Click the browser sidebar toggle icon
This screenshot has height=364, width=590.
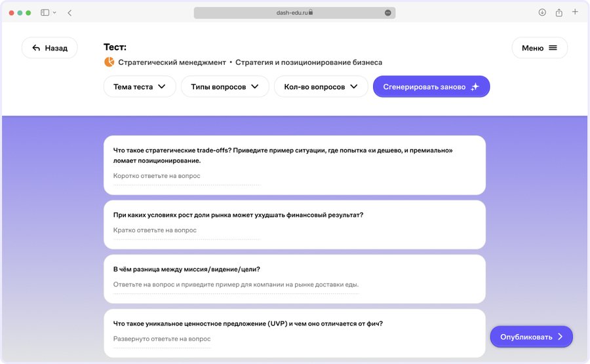pyautogui.click(x=45, y=12)
